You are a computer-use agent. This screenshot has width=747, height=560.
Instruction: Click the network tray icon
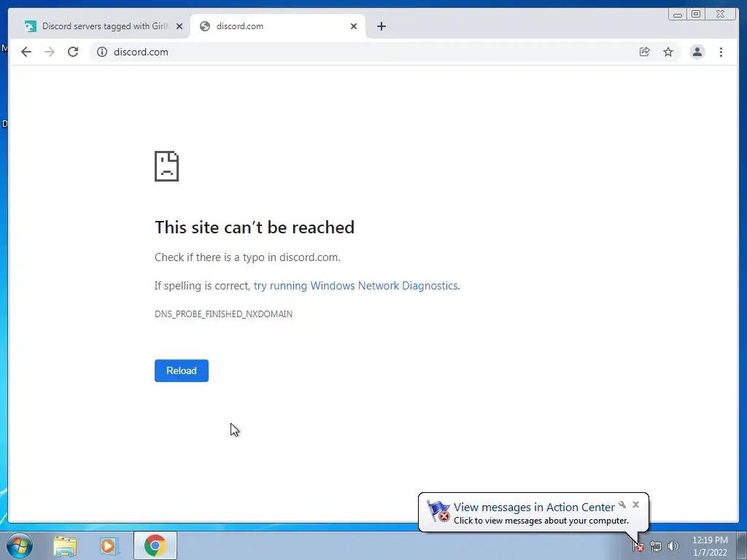tap(656, 546)
